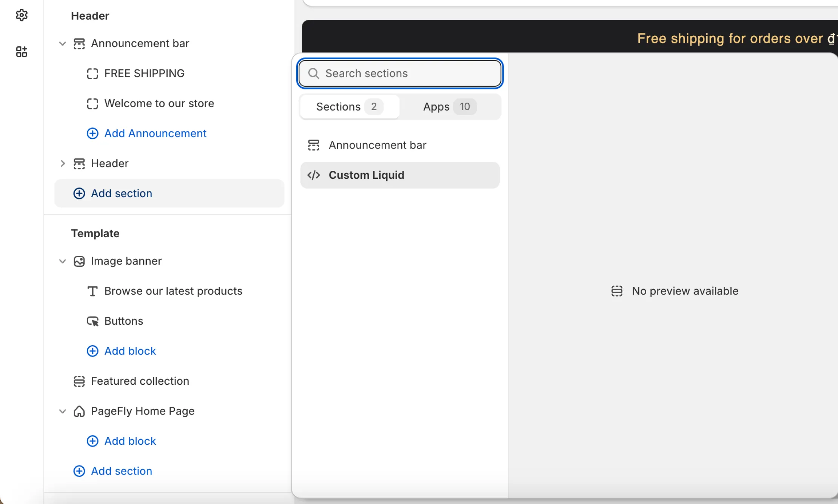Viewport: 838px width, 504px height.
Task: Collapse the PageFly Home Page section
Action: tap(63, 411)
